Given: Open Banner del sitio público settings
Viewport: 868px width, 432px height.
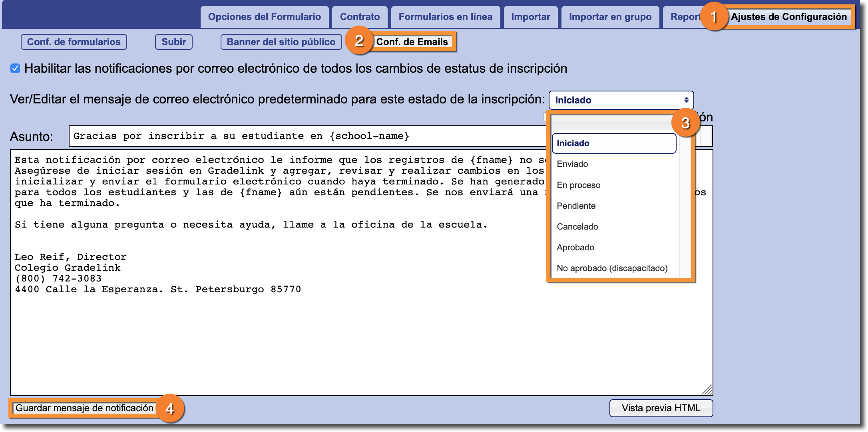Looking at the screenshot, I should 281,42.
